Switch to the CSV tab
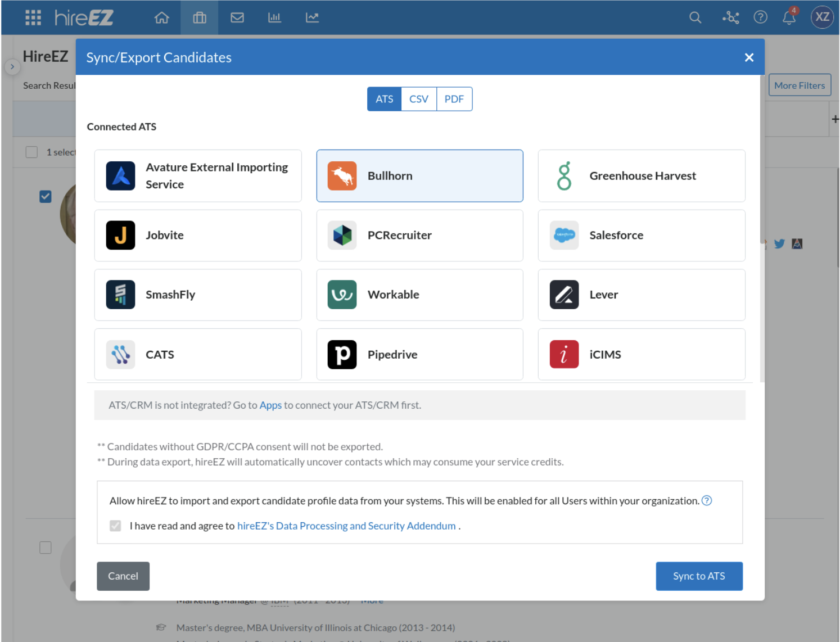 click(x=418, y=99)
